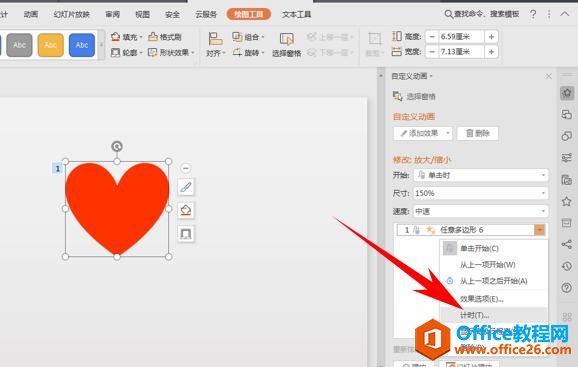
Task: Open the Size (尺寸) 150% dropdown
Action: 481,193
